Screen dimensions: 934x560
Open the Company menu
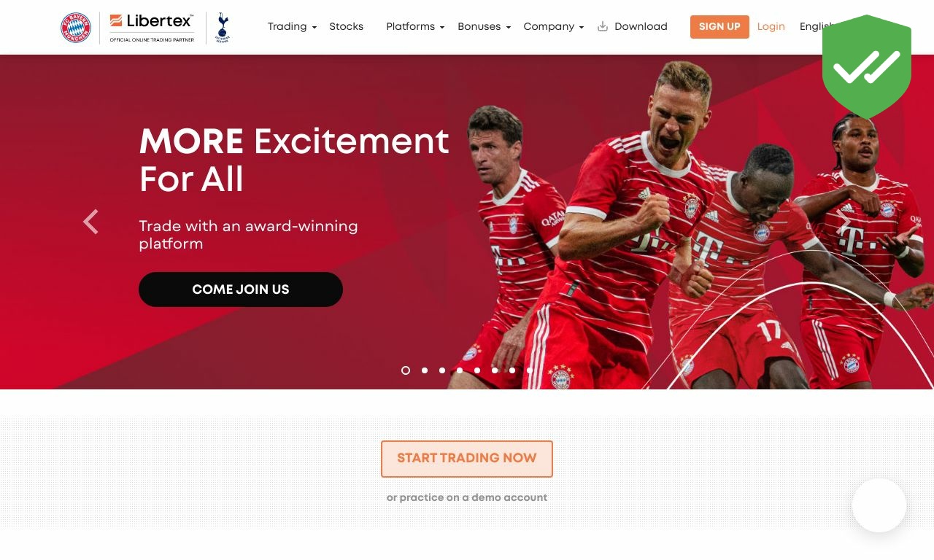[x=554, y=26]
